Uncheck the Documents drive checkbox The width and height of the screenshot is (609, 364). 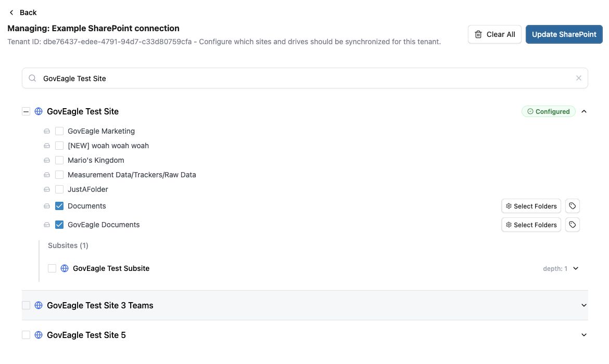point(59,206)
